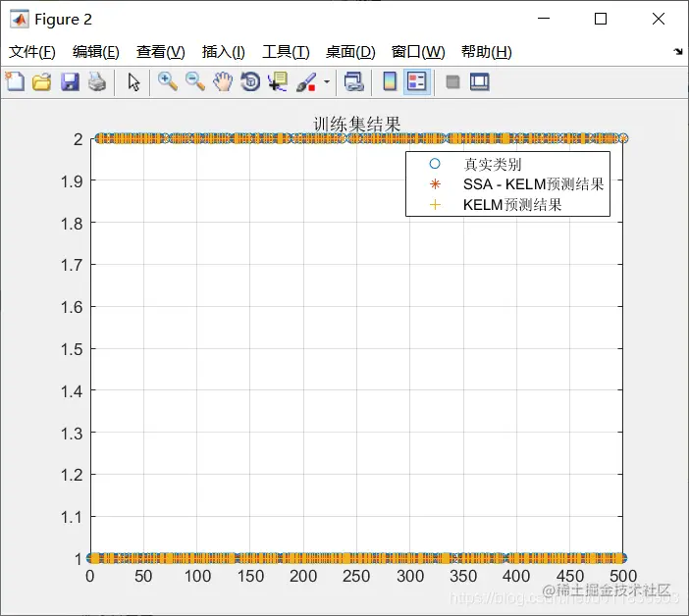Select the Pan hand tool

tap(223, 82)
